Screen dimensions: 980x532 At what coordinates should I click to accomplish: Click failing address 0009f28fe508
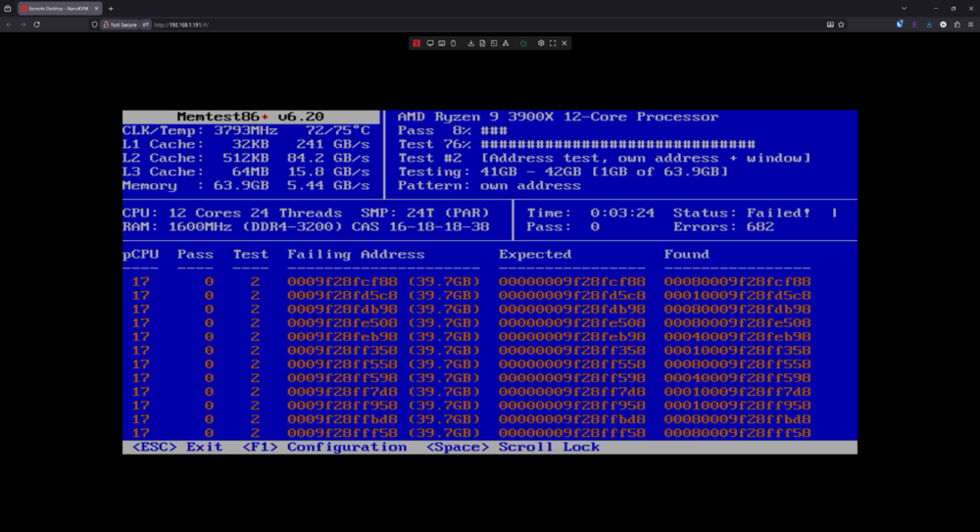(x=342, y=323)
